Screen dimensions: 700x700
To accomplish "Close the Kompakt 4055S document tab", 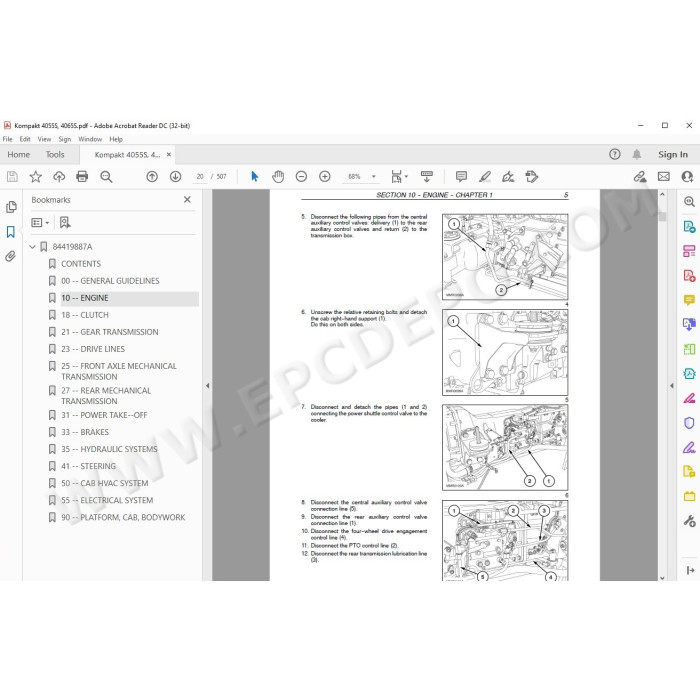I will point(169,154).
